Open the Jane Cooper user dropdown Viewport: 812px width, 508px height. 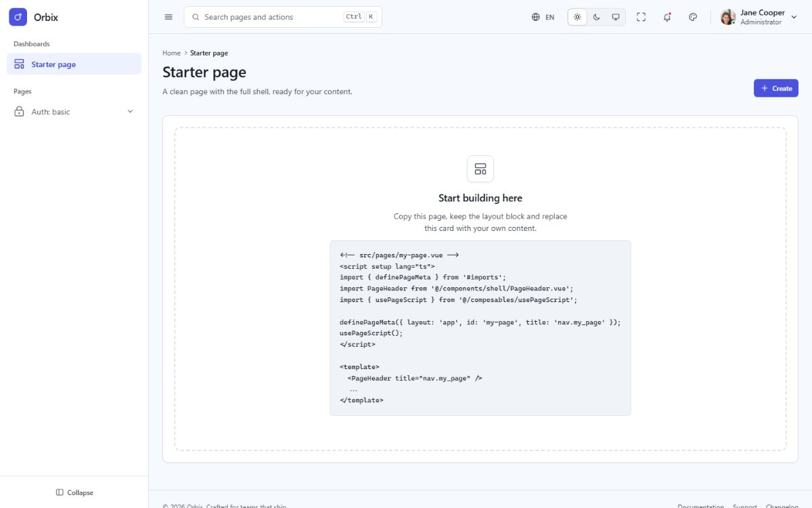(760, 17)
